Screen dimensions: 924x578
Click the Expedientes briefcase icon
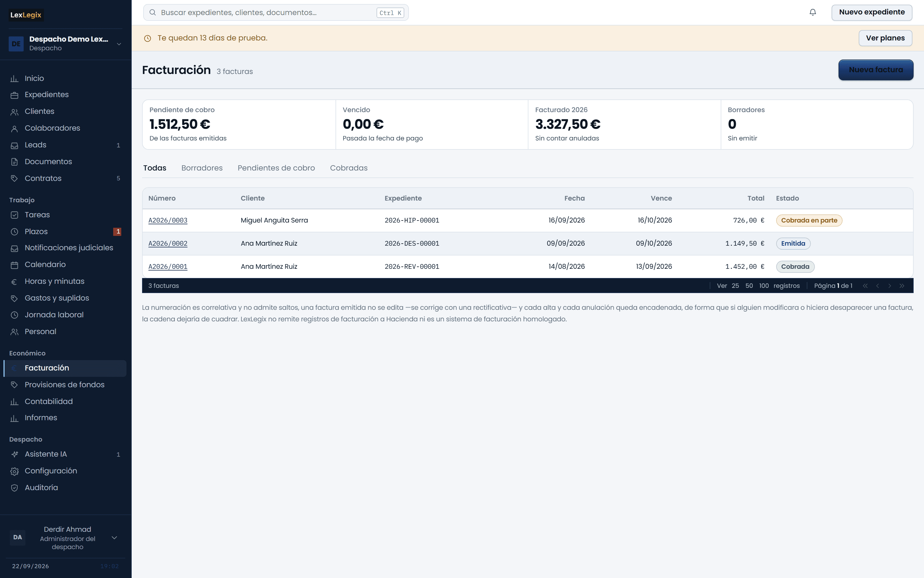[14, 95]
